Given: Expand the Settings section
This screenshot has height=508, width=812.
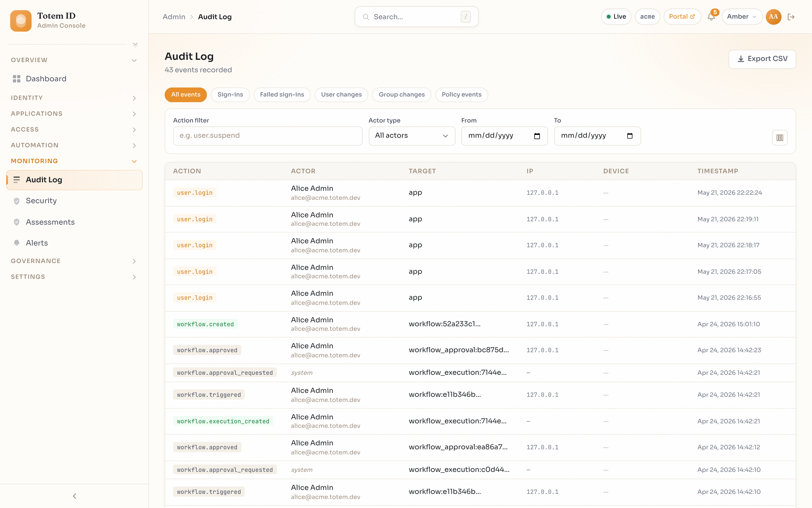Looking at the screenshot, I should pyautogui.click(x=74, y=277).
